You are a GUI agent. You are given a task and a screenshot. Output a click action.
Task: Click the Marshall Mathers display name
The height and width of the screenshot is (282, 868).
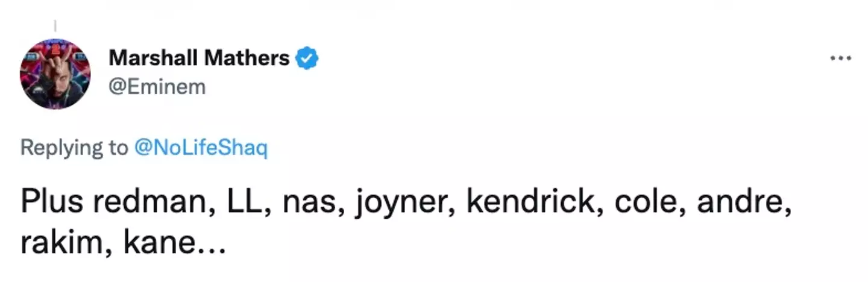click(199, 58)
